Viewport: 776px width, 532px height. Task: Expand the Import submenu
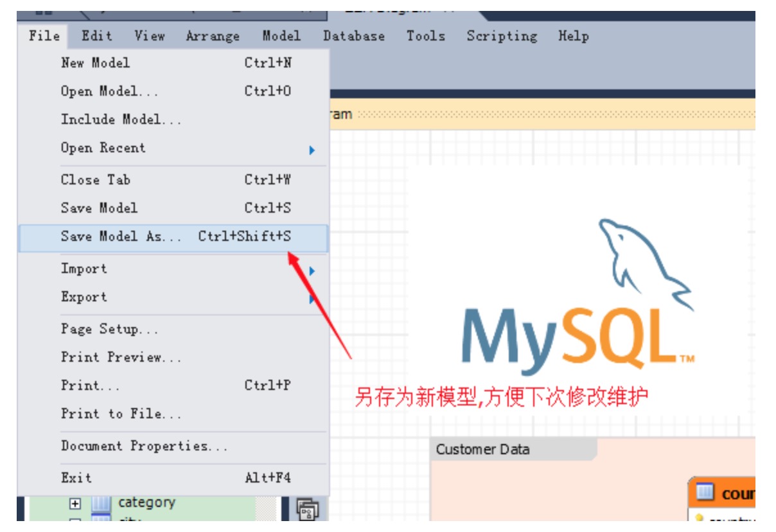tap(173, 269)
